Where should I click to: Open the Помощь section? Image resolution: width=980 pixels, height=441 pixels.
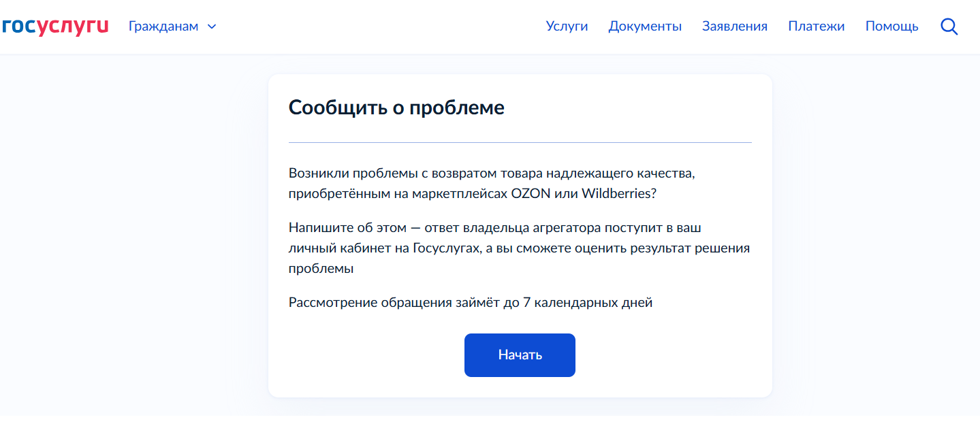click(x=891, y=27)
